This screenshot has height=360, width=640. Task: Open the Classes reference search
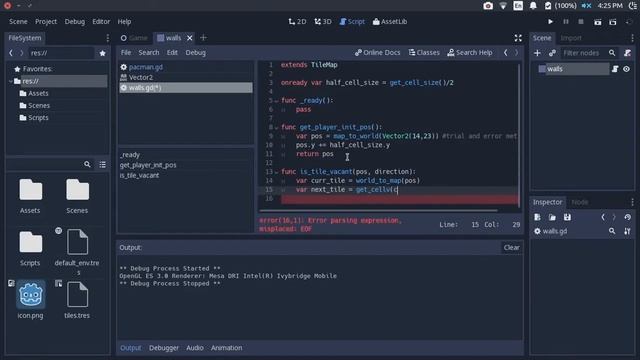tap(424, 53)
